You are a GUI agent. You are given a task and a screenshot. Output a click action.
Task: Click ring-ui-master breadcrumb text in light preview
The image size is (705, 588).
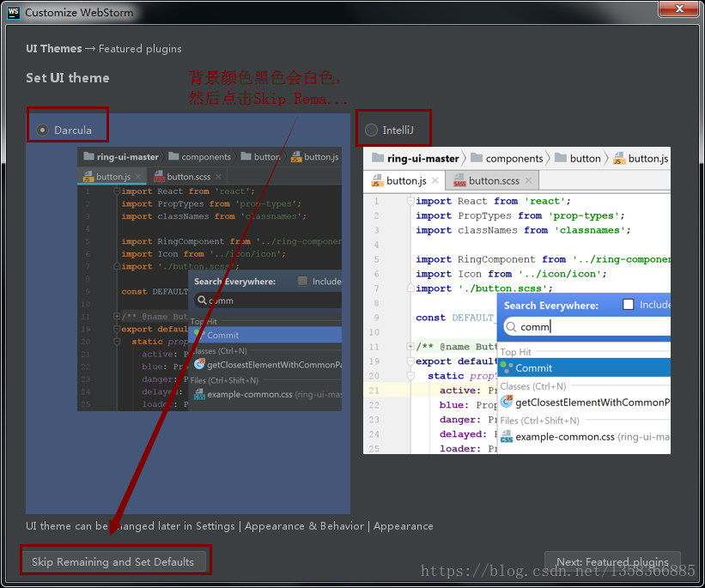click(423, 158)
